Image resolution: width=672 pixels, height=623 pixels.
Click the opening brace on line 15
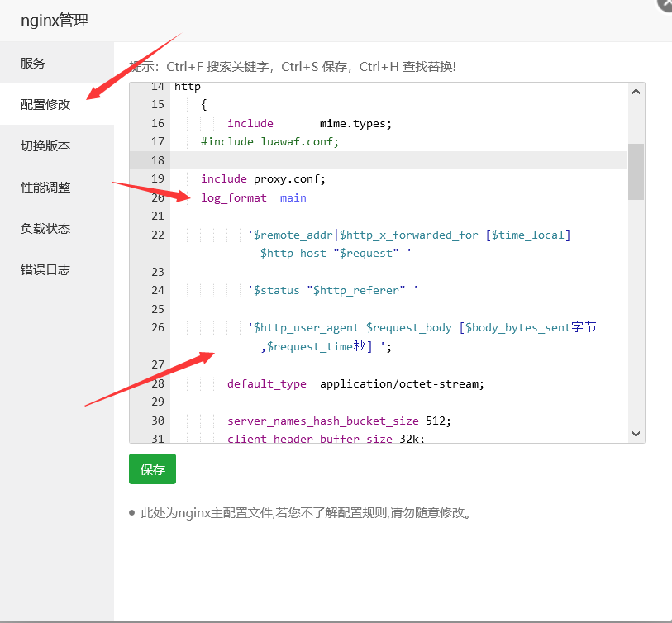[204, 105]
